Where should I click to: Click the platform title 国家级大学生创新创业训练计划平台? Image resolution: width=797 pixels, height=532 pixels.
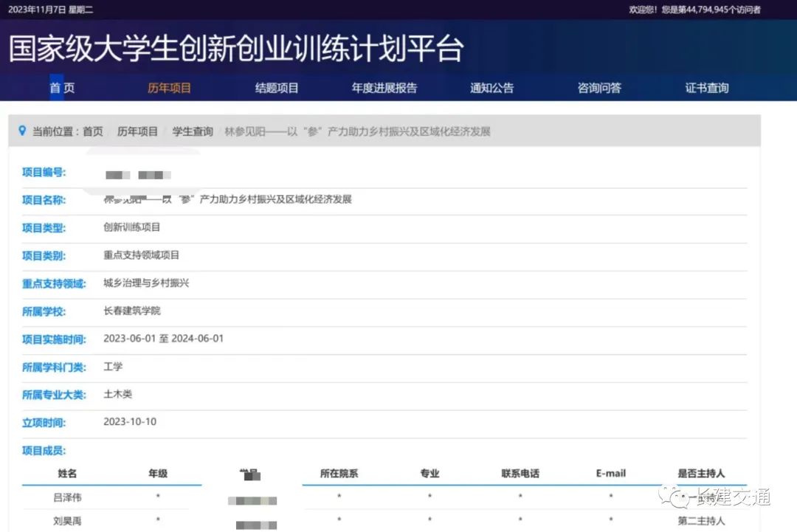pyautogui.click(x=236, y=49)
